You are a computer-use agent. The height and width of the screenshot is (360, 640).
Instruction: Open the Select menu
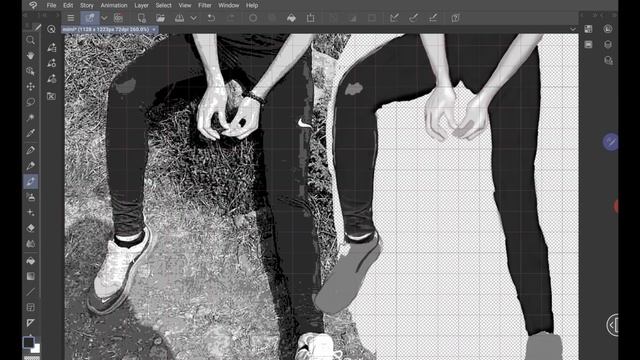coord(163,5)
